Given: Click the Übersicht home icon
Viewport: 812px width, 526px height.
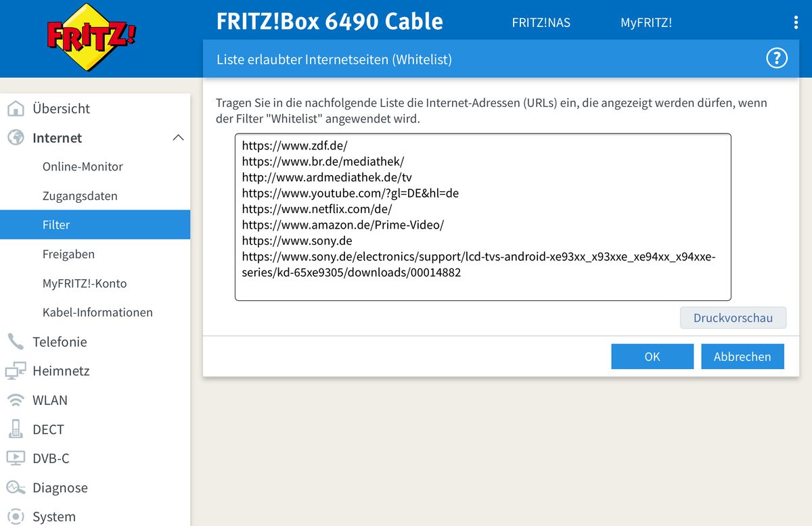Looking at the screenshot, I should [16, 109].
